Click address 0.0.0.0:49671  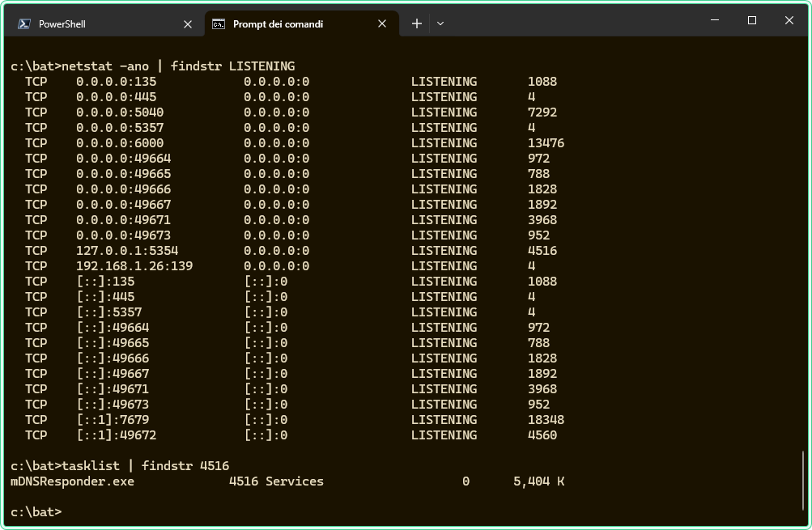point(123,220)
